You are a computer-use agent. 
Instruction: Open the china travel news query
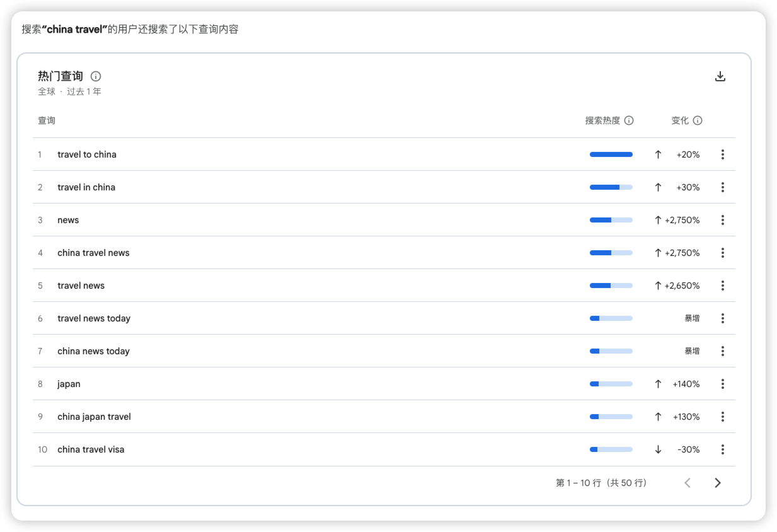coord(93,253)
